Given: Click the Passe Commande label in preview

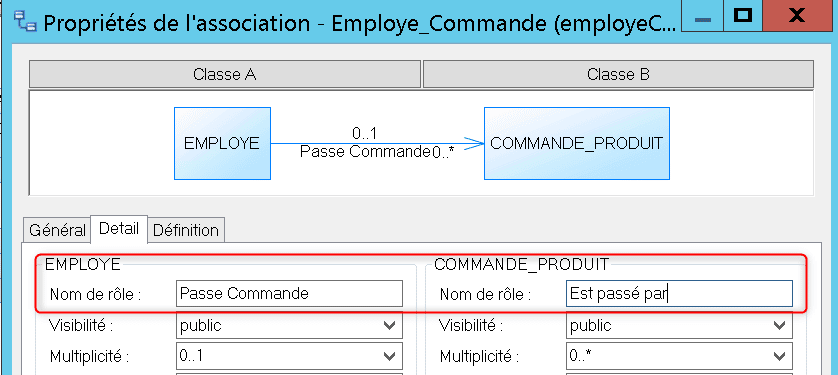Looking at the screenshot, I should pos(365,152).
